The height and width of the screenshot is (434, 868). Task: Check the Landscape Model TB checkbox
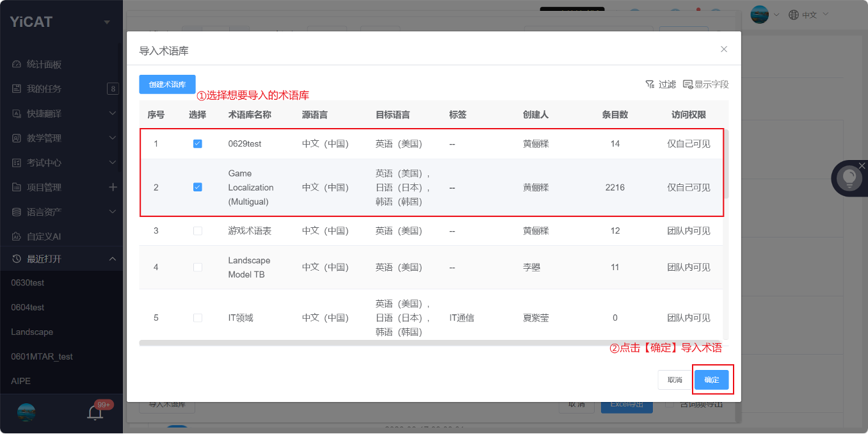tap(198, 267)
